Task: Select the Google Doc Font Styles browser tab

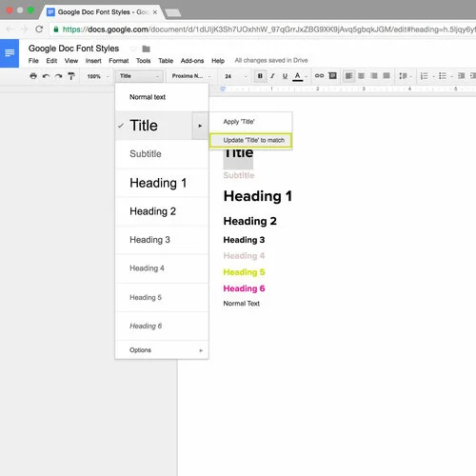Action: tap(102, 12)
